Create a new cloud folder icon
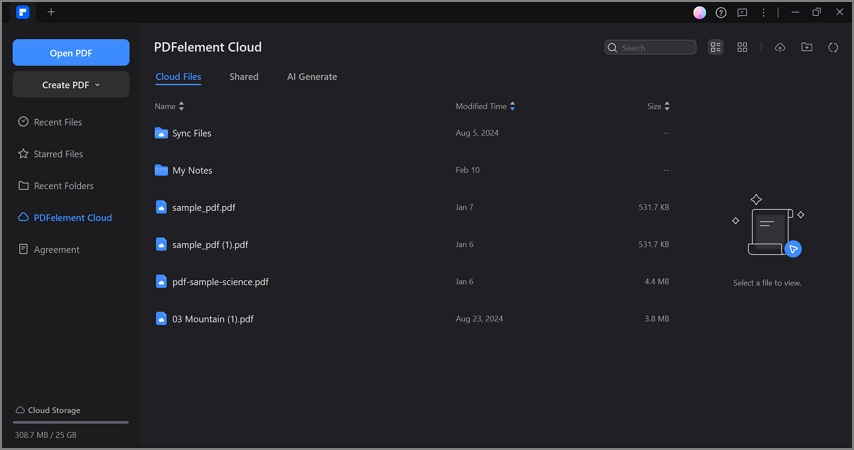 tap(807, 47)
